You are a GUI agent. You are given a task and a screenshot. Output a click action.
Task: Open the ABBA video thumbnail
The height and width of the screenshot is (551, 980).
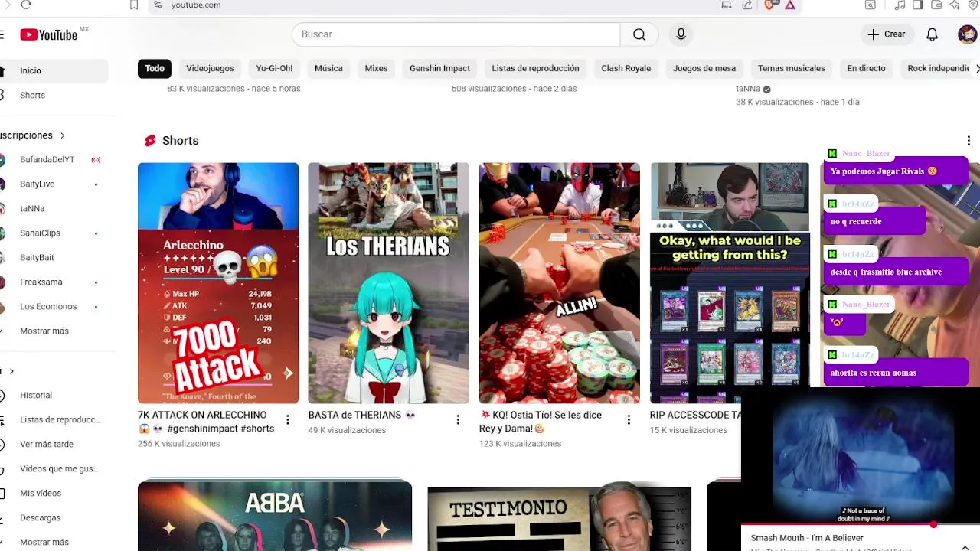click(275, 516)
